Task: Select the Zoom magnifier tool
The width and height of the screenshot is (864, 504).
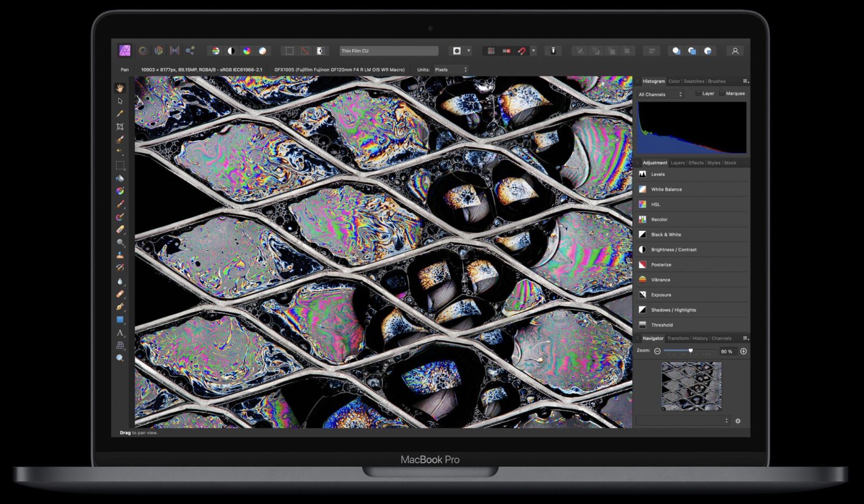Action: click(x=120, y=358)
